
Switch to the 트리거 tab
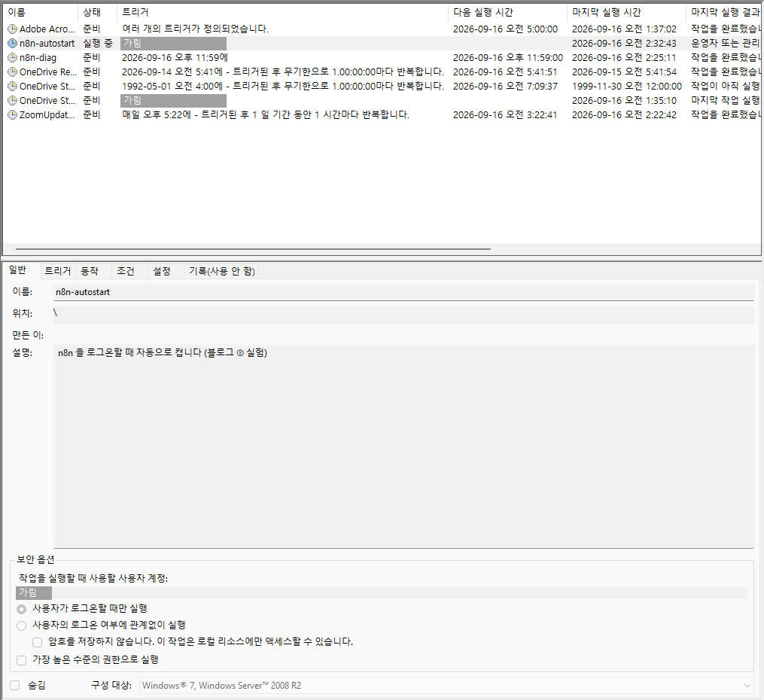[57, 271]
